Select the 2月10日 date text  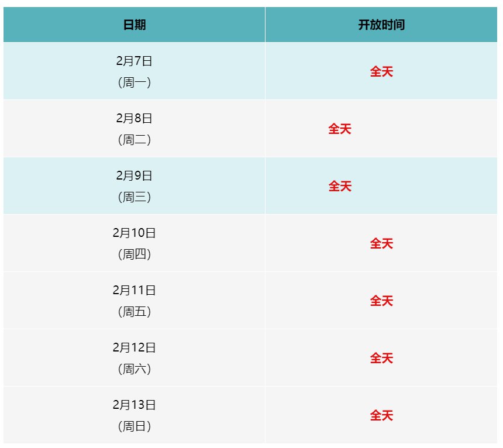click(135, 233)
